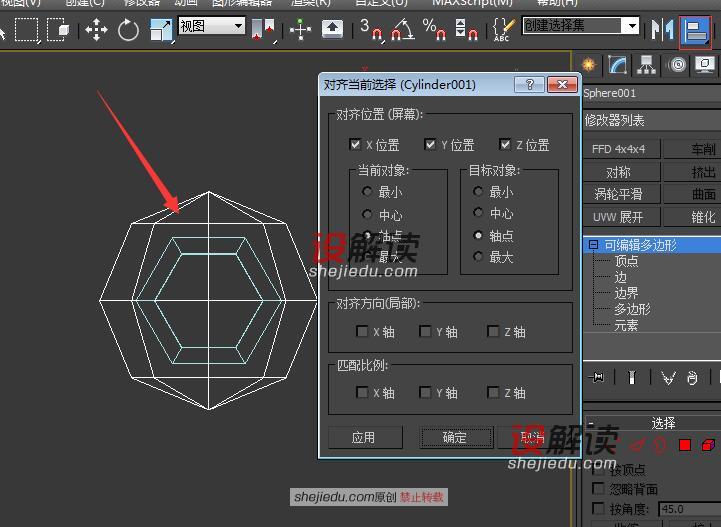Open the 创建选择集 dropdown

point(581,26)
